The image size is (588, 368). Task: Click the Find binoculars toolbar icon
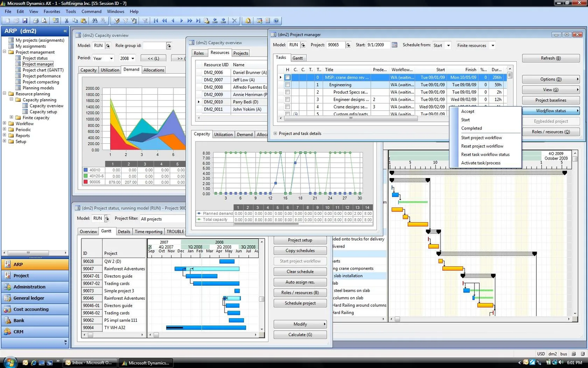(x=95, y=21)
